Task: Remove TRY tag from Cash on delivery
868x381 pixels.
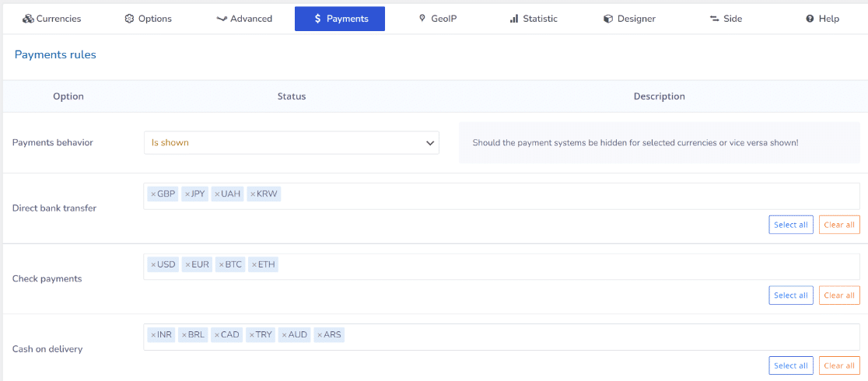Action: click(252, 335)
